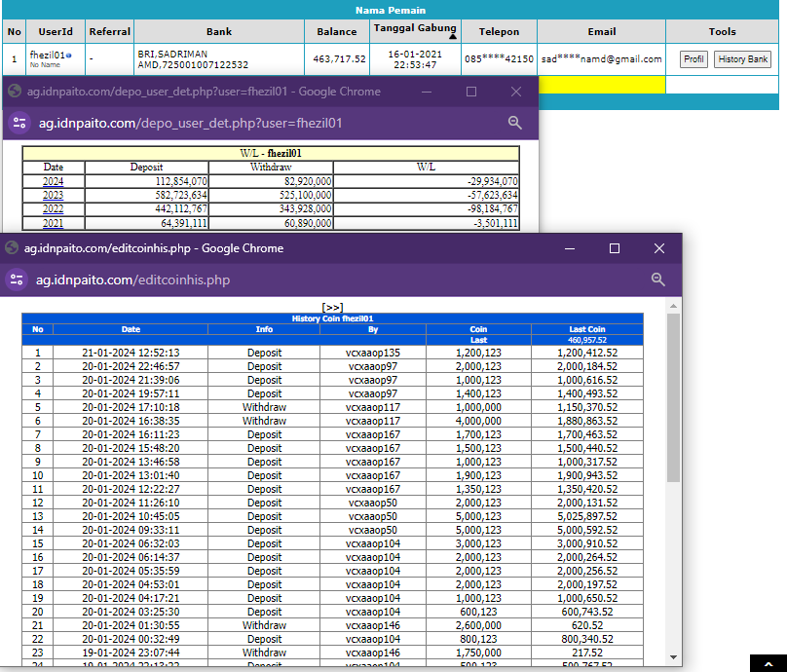
Task: Click blue dot icon next to fhezil01
Action: (x=69, y=56)
